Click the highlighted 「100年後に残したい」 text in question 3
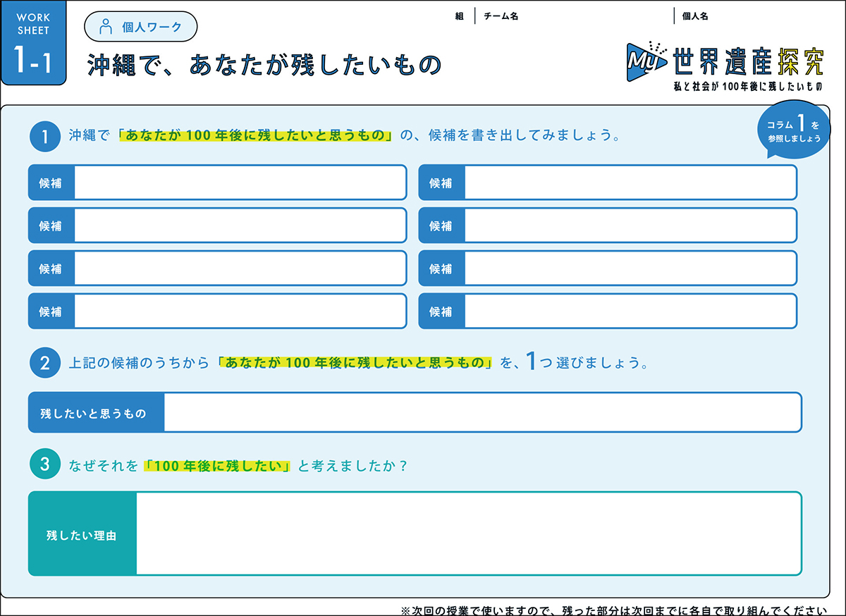 pos(218,466)
